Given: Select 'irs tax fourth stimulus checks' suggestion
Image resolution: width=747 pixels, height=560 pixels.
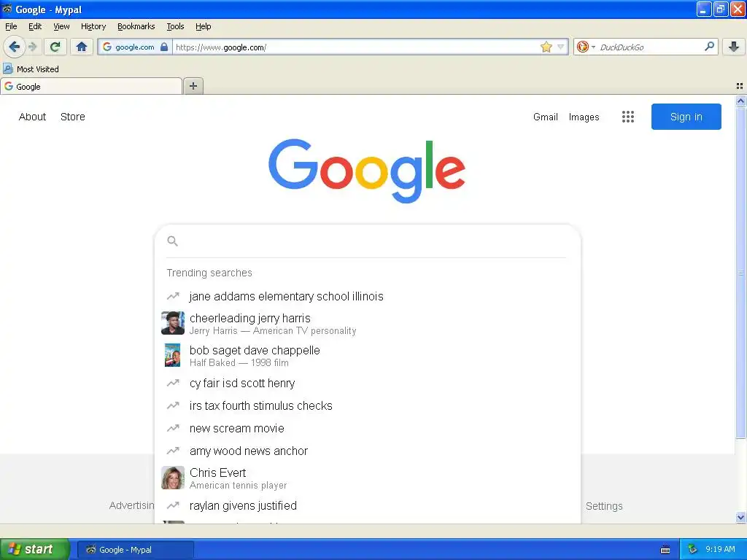Looking at the screenshot, I should [x=260, y=405].
